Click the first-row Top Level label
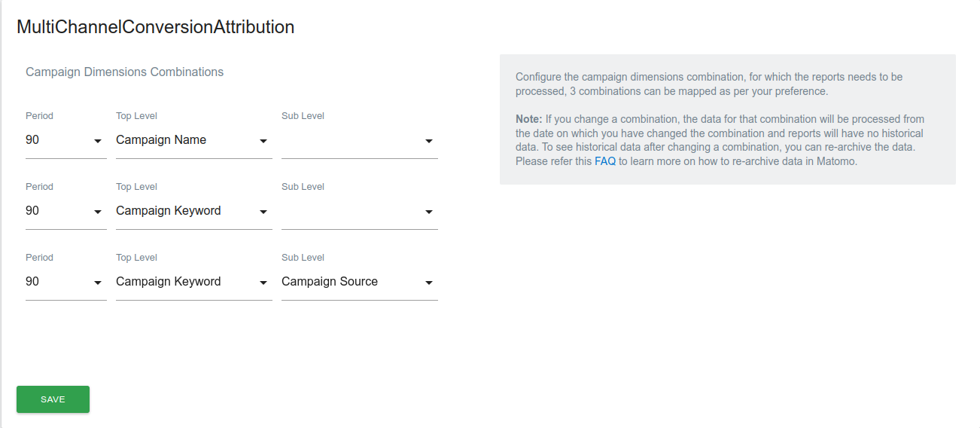 pos(136,116)
